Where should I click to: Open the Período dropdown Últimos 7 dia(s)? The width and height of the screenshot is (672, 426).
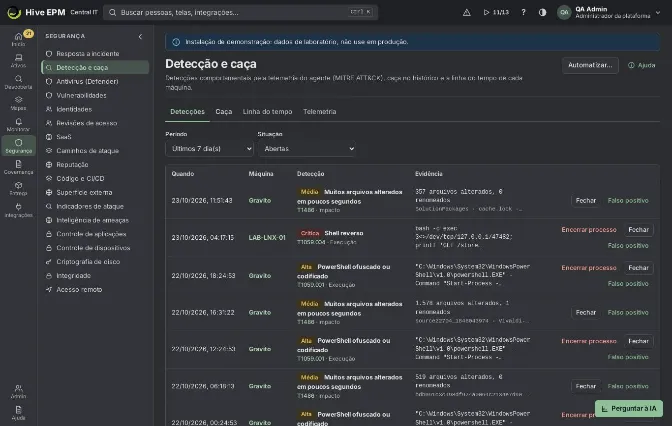[209, 149]
